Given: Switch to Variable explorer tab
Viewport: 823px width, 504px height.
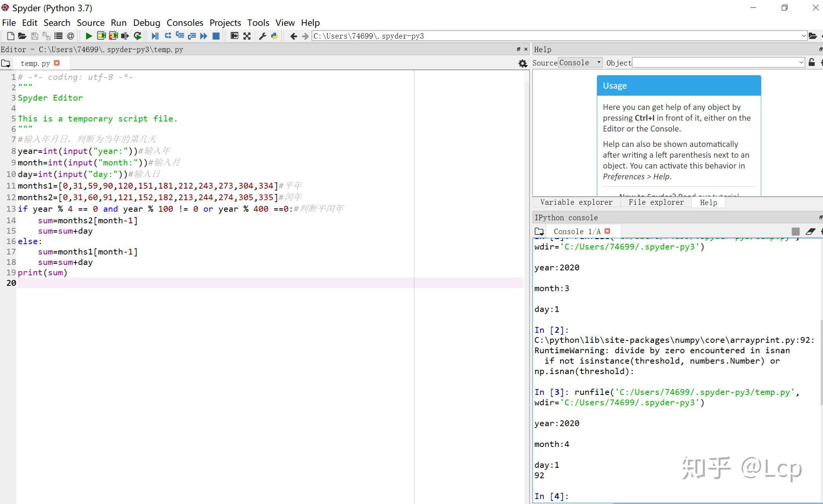Looking at the screenshot, I should (576, 202).
